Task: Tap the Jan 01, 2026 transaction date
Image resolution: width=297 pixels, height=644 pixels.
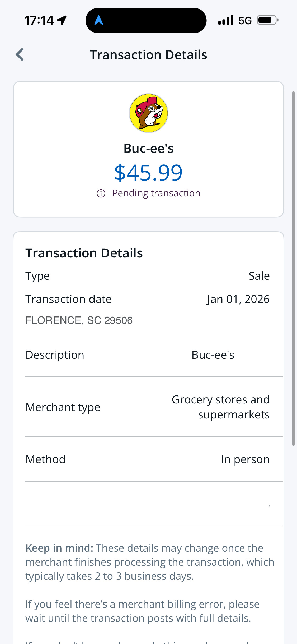Action: tap(238, 299)
